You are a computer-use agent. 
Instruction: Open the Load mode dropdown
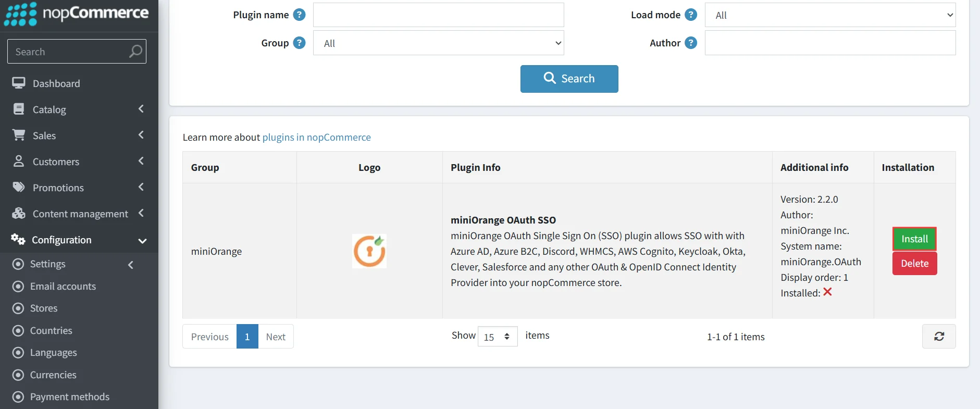830,15
